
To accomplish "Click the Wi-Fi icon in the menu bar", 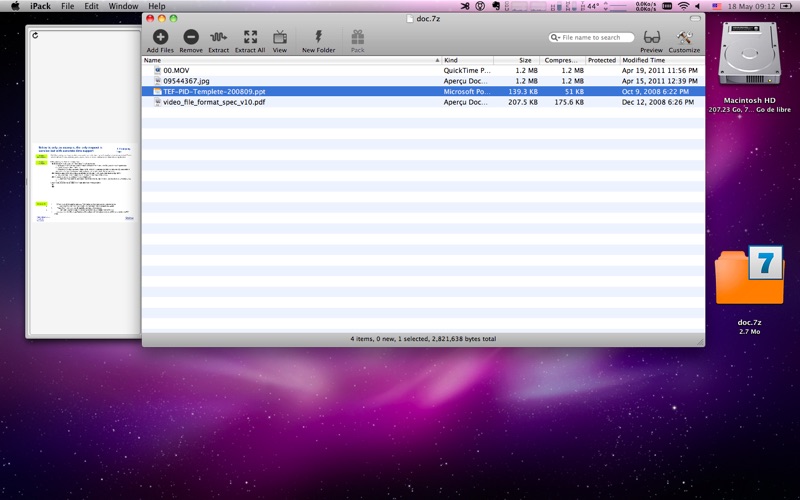I will click(x=683, y=6).
